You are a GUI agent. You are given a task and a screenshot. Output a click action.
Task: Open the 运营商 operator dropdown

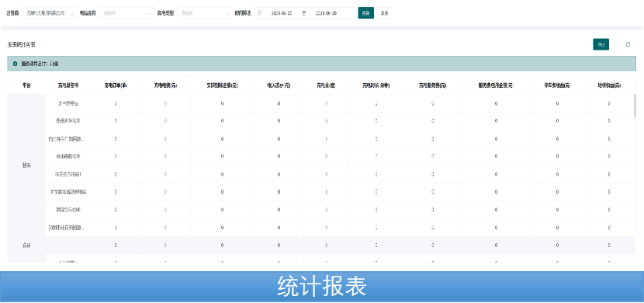pos(50,13)
